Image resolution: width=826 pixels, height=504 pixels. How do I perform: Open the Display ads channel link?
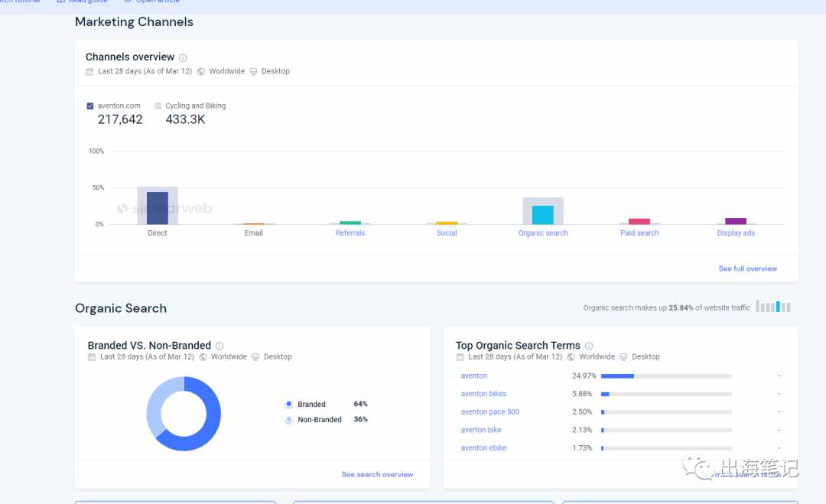click(736, 232)
